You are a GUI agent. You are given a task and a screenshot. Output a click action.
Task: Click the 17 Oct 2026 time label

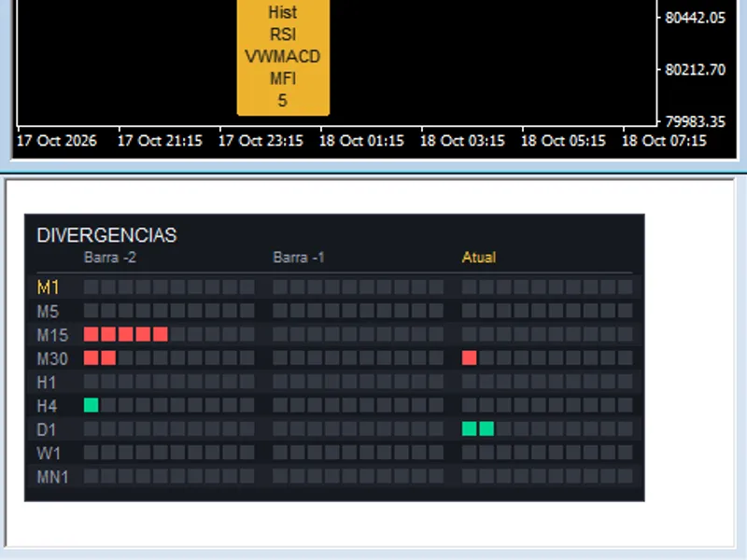(57, 141)
